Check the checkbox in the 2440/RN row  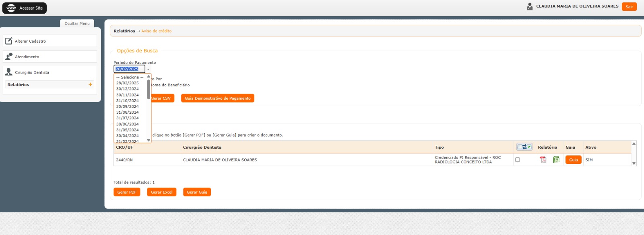coord(518,160)
